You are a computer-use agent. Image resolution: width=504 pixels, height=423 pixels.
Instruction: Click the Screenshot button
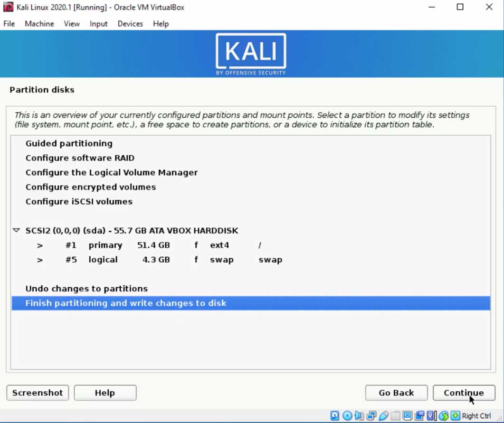pos(38,393)
